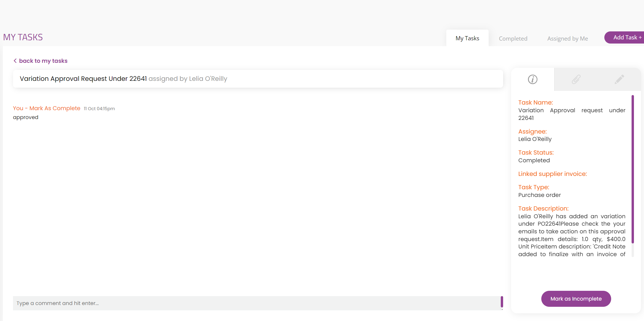Open the task info panel icon
Image resolution: width=644 pixels, height=321 pixels.
532,79
